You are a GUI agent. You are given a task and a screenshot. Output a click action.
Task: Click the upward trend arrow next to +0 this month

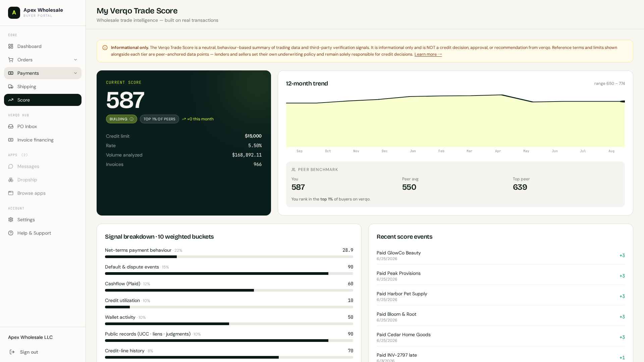coord(184,119)
